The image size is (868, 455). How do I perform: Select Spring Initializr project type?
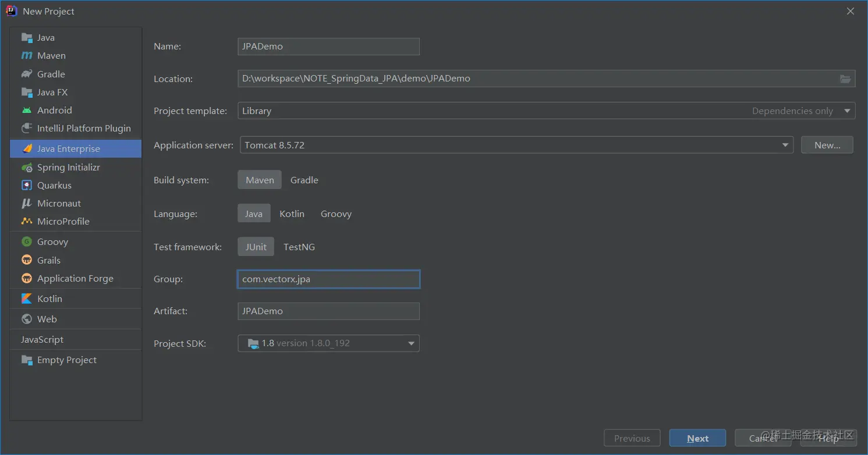pyautogui.click(x=76, y=167)
